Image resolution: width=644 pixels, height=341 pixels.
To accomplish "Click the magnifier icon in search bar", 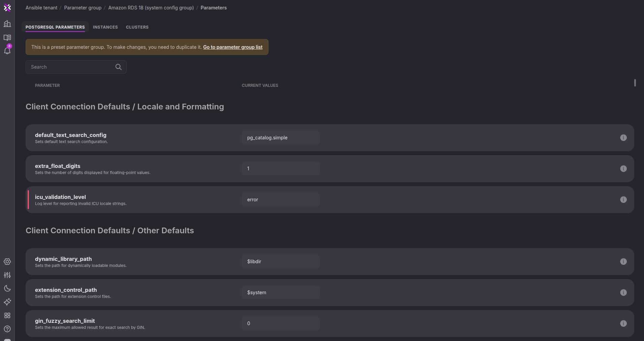I will pos(118,67).
